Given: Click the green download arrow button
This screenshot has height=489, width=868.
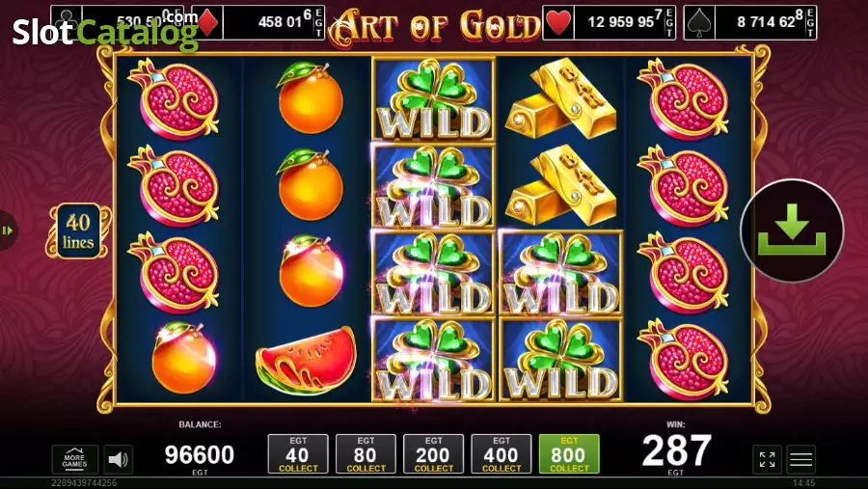Looking at the screenshot, I should pyautogui.click(x=792, y=231).
